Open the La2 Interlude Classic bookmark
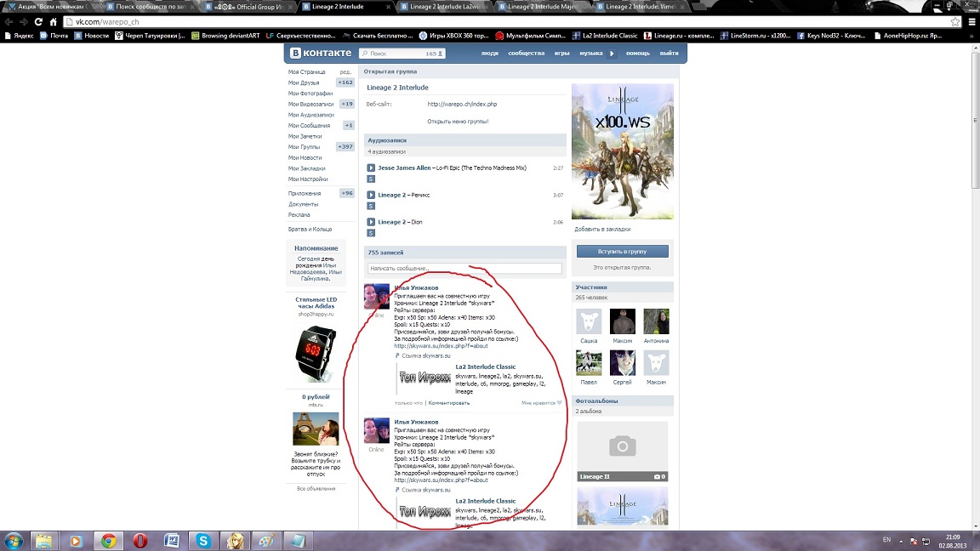Viewport: 980px width, 551px height. (605, 36)
